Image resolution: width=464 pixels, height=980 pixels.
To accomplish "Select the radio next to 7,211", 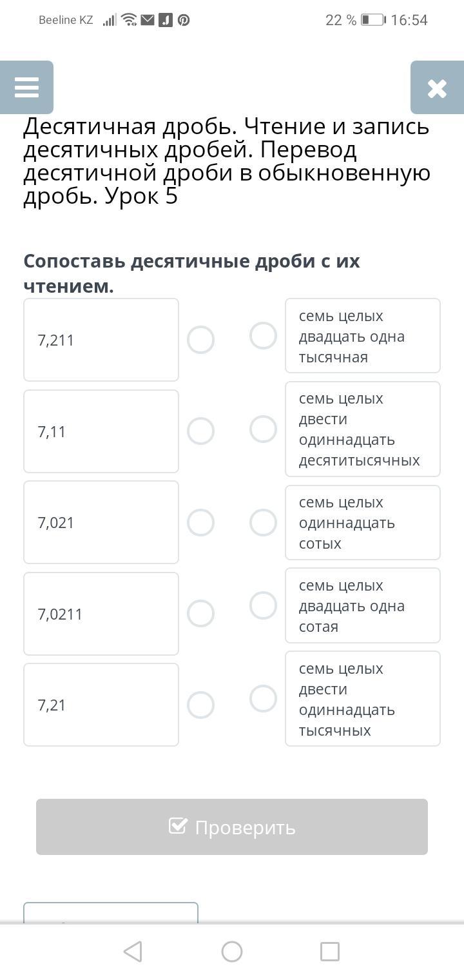I will click(x=200, y=340).
